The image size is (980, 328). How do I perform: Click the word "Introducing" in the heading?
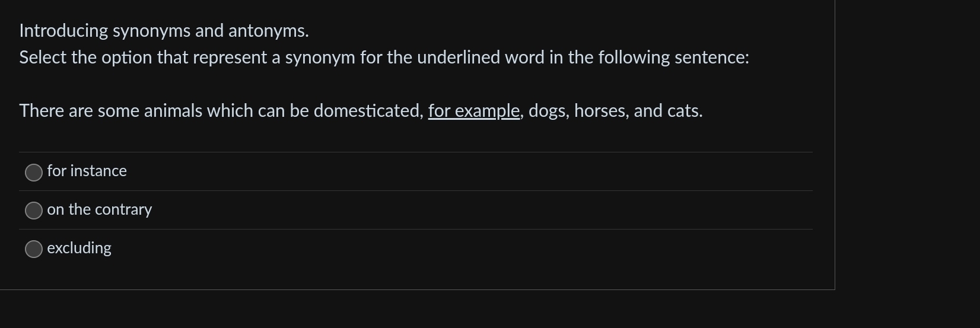[x=63, y=31]
